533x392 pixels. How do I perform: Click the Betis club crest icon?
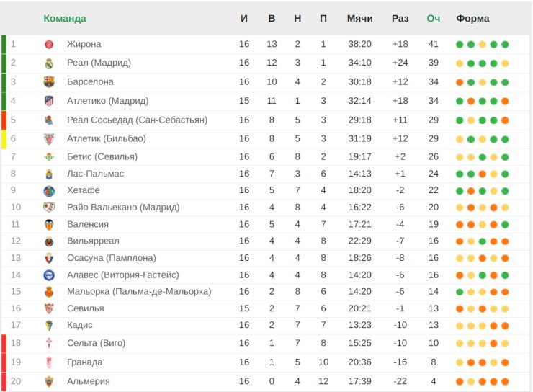click(x=49, y=157)
